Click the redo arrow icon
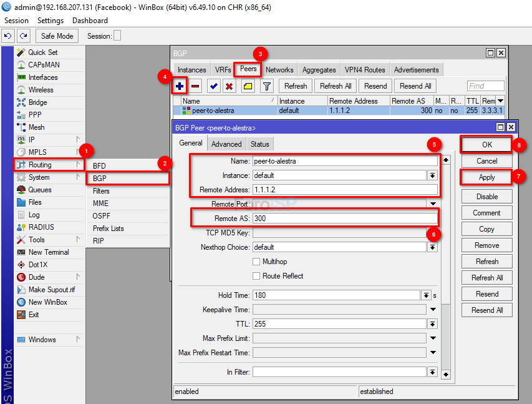The height and width of the screenshot is (404, 532). pyautogui.click(x=23, y=36)
